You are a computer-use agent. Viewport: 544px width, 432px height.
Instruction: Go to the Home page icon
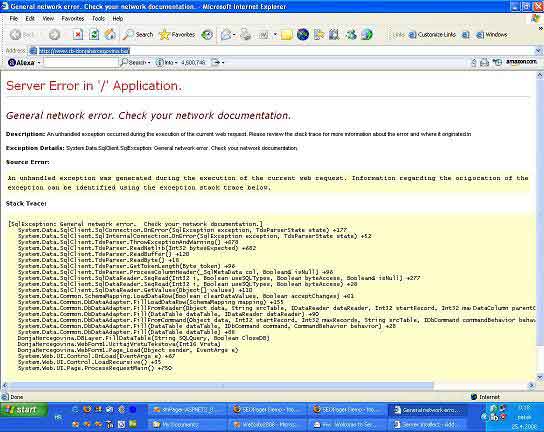[x=110, y=34]
